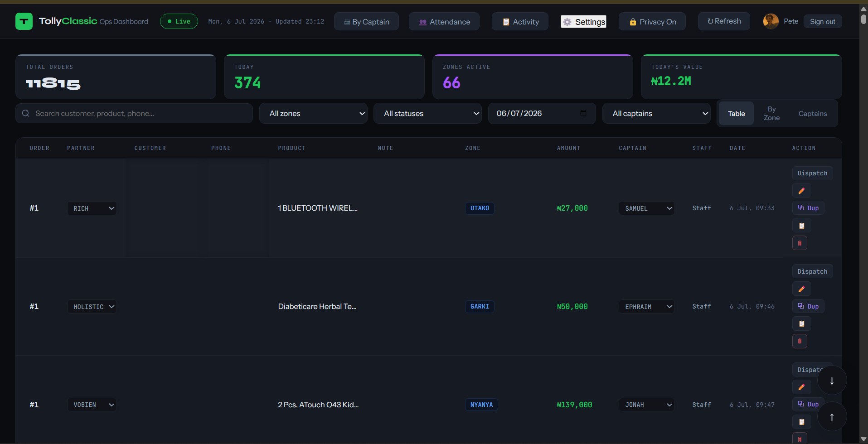Viewport: 868px width, 444px height.
Task: Switch to Table view tab
Action: pyautogui.click(x=736, y=113)
